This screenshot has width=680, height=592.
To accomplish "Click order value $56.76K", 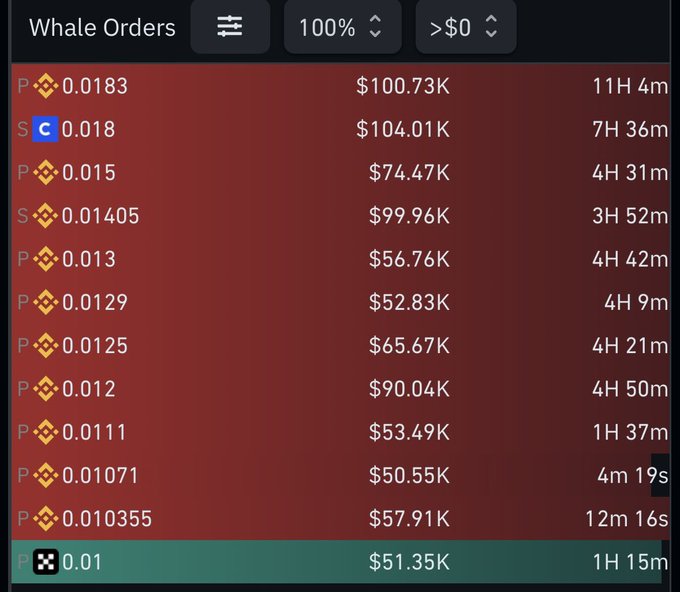I will click(x=409, y=259).
